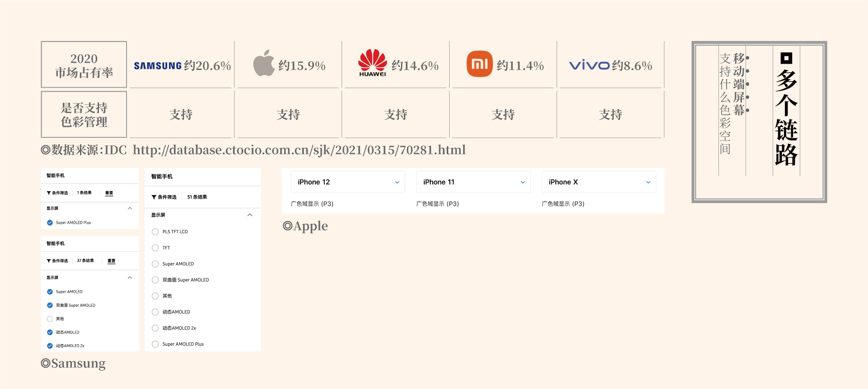Click the funnel icon in the 37 条结果 panel

pyautogui.click(x=49, y=261)
